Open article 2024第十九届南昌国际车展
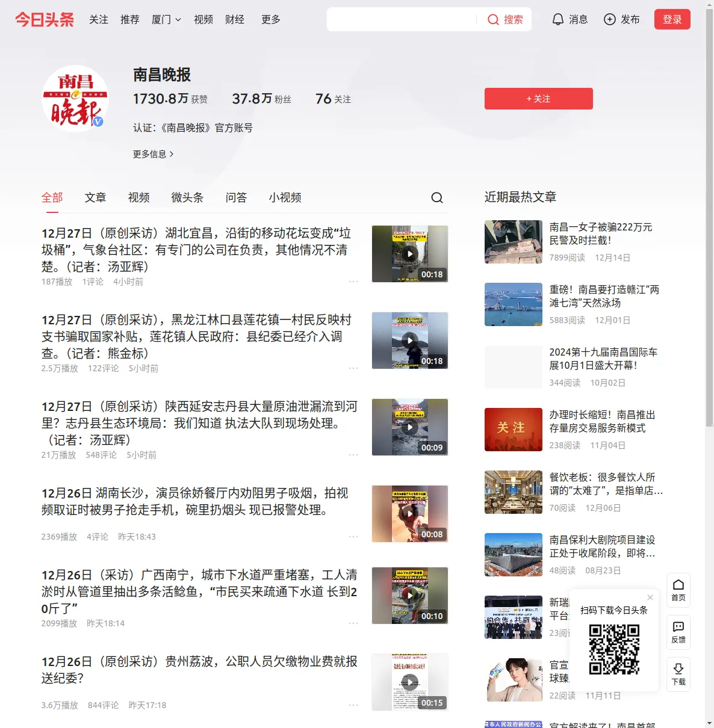 pos(603,359)
